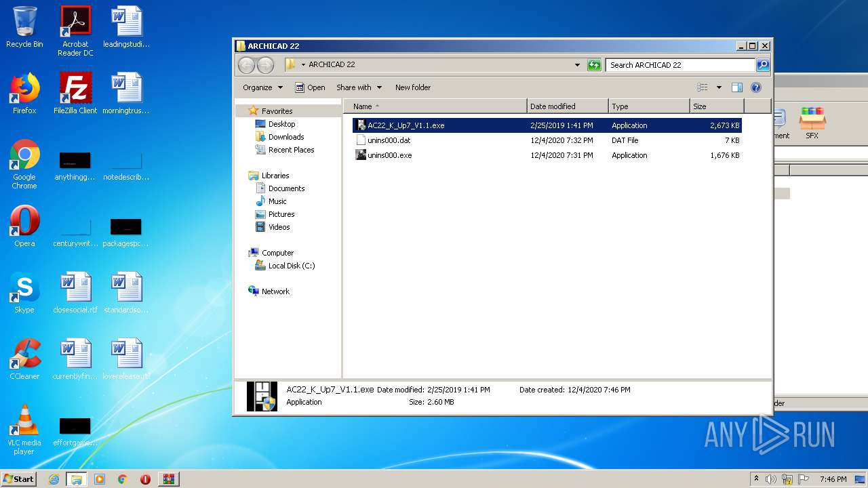This screenshot has height=488, width=868.
Task: Select the leadingstudi... desktop document
Action: coord(126,27)
